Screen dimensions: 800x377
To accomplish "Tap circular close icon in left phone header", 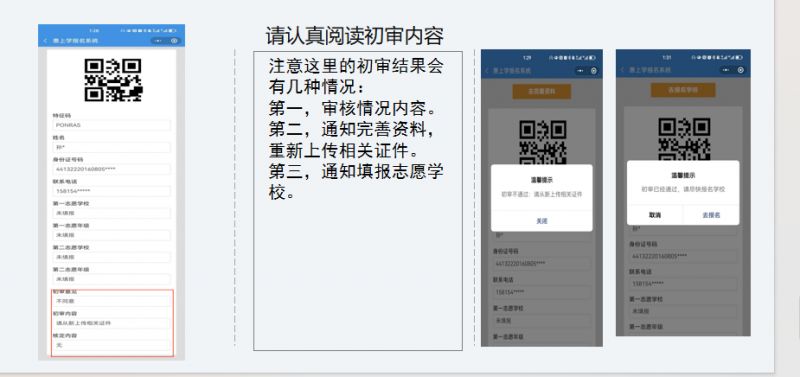I will [174, 40].
